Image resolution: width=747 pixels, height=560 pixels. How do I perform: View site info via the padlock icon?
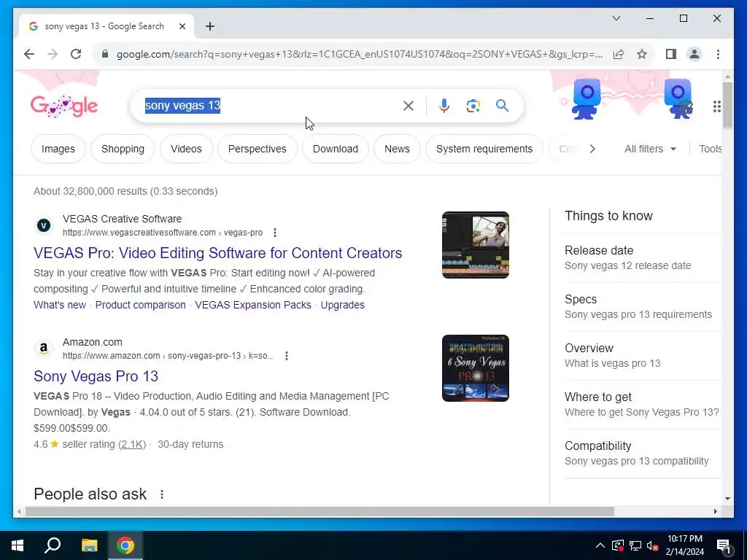(105, 54)
